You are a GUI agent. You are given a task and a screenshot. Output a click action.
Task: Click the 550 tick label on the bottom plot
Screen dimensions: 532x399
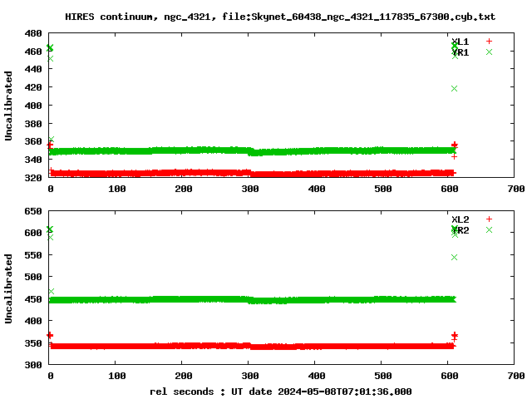tap(33, 255)
